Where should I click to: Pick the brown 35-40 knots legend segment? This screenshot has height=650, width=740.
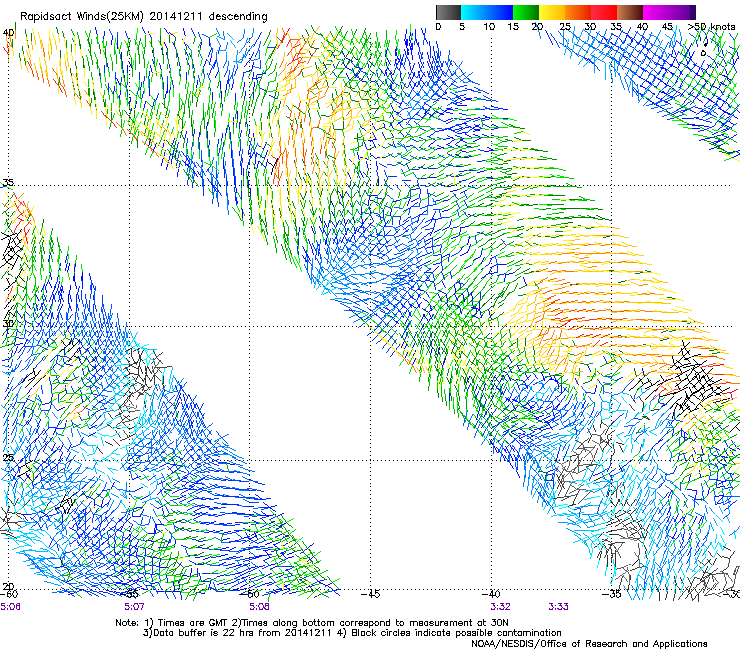click(630, 12)
